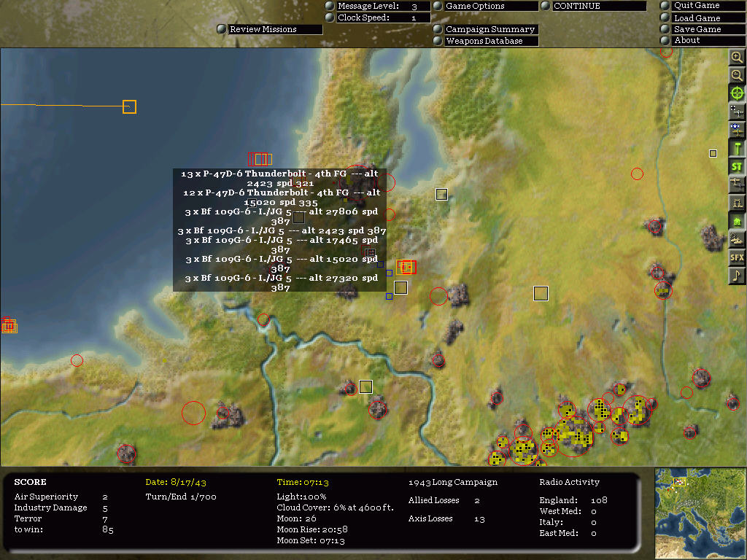Screen dimensions: 747x560
Task: Click the airfield square below red-orange squares
Action: pos(400,287)
